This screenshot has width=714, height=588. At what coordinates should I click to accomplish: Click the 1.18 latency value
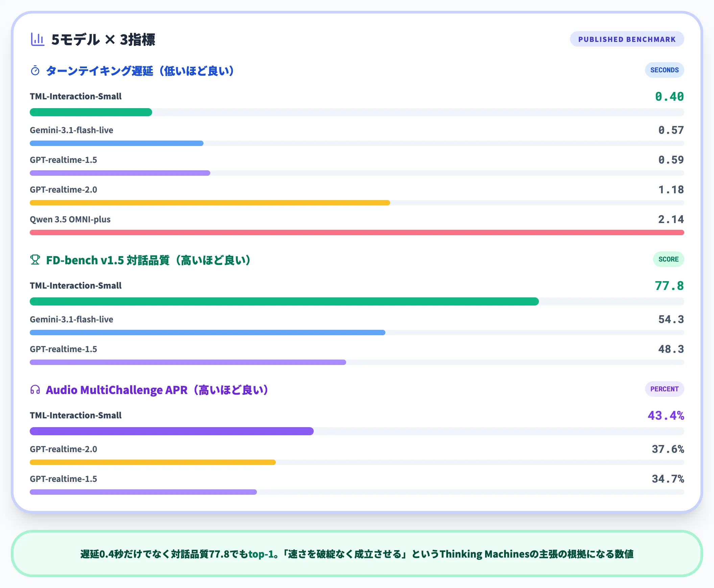click(x=671, y=190)
